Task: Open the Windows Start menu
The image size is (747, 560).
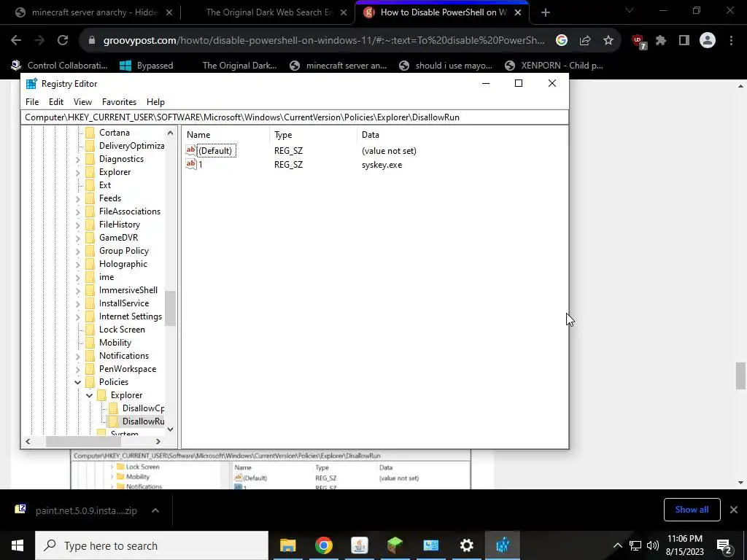Action: click(x=18, y=545)
